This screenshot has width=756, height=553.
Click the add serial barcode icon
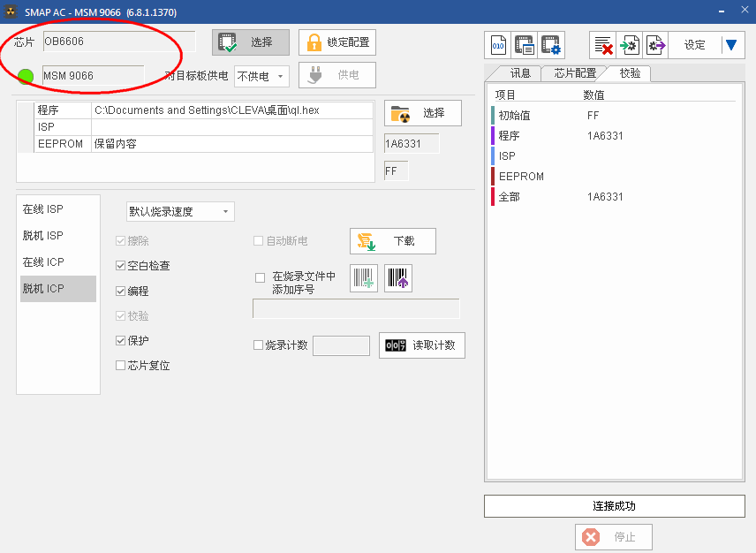(x=364, y=278)
